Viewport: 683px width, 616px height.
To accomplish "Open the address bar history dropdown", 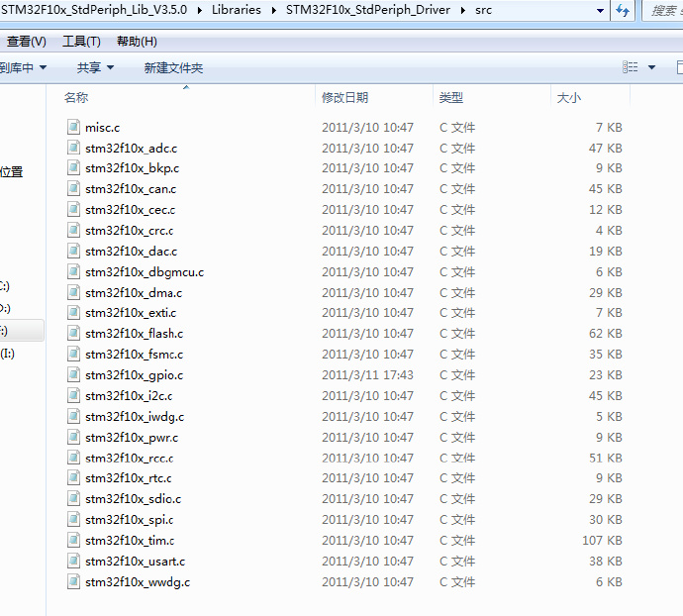I will pyautogui.click(x=600, y=11).
